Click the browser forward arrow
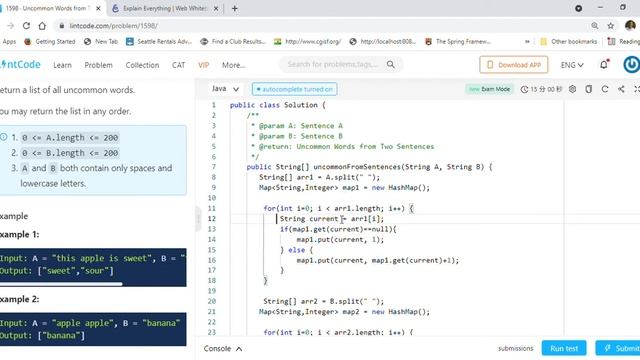 point(10,26)
